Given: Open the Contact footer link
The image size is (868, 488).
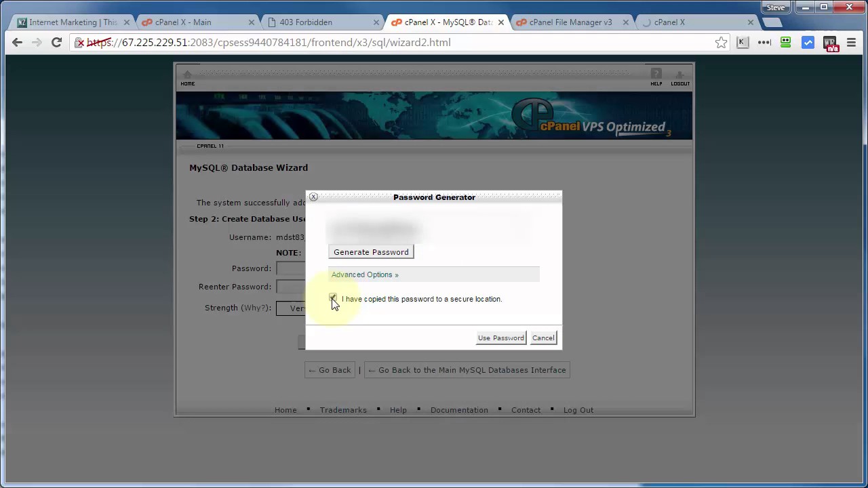Looking at the screenshot, I should tap(526, 410).
